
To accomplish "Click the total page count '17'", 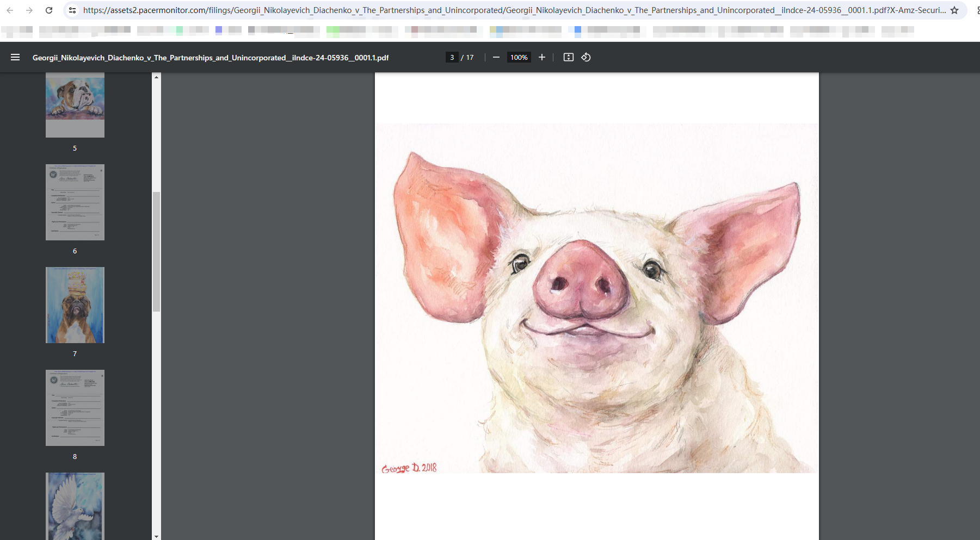I will [x=470, y=57].
